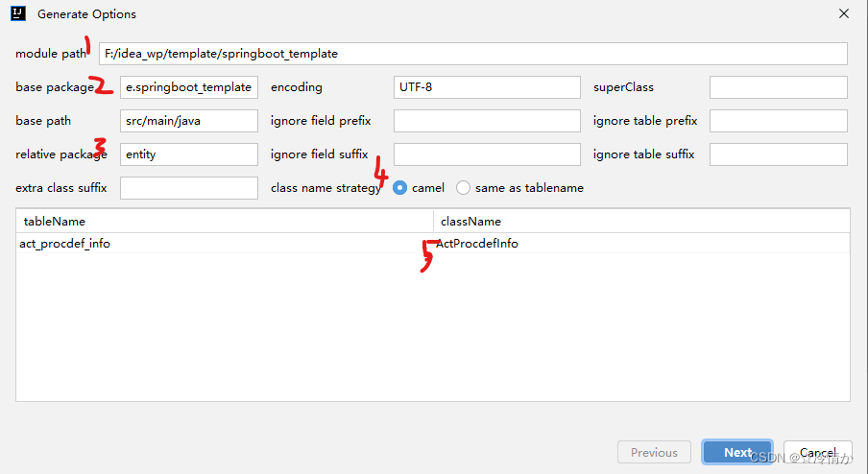Click the Cancel button
This screenshot has width=868, height=474.
coord(818,453)
